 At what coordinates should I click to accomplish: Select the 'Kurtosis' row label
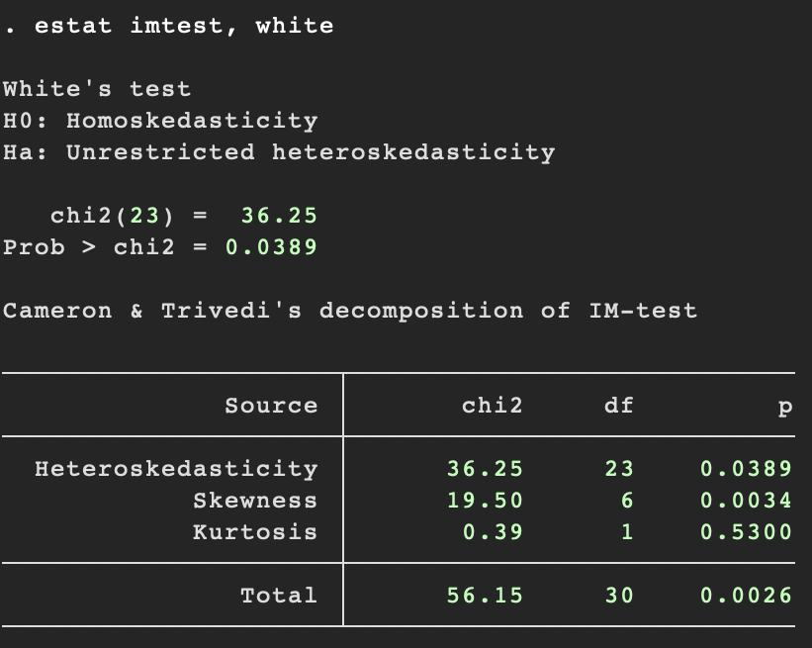[254, 531]
